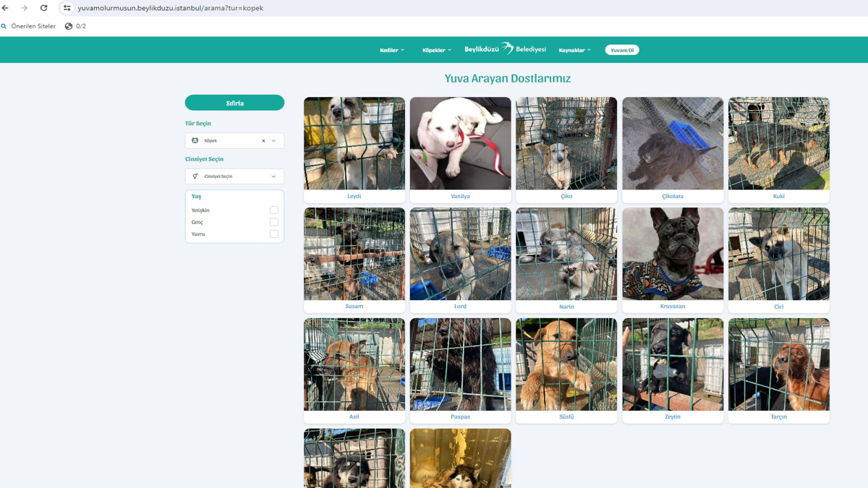Click the name label Cici

pos(779,307)
